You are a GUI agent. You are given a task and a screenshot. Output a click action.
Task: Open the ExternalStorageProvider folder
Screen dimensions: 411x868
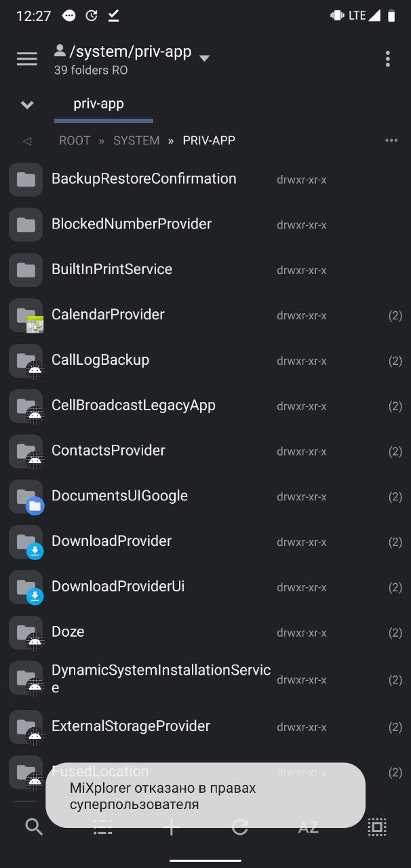(x=206, y=727)
